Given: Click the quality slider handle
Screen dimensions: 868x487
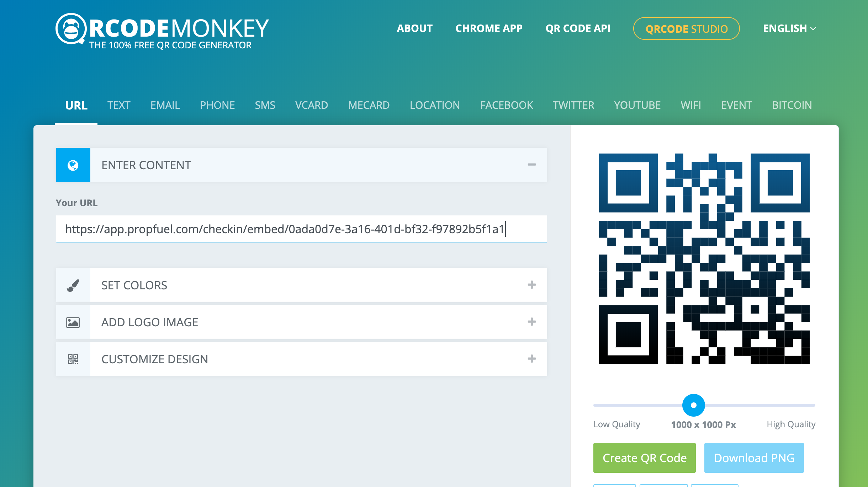Looking at the screenshot, I should pos(694,405).
